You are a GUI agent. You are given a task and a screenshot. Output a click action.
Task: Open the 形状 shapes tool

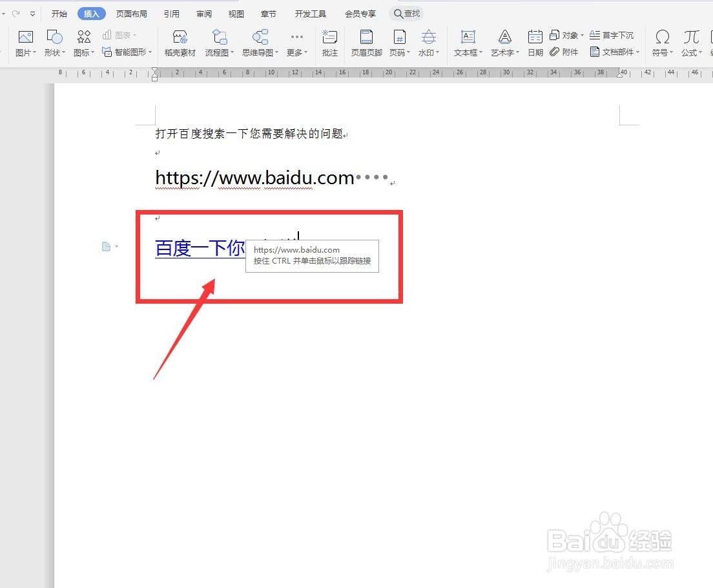pyautogui.click(x=54, y=37)
